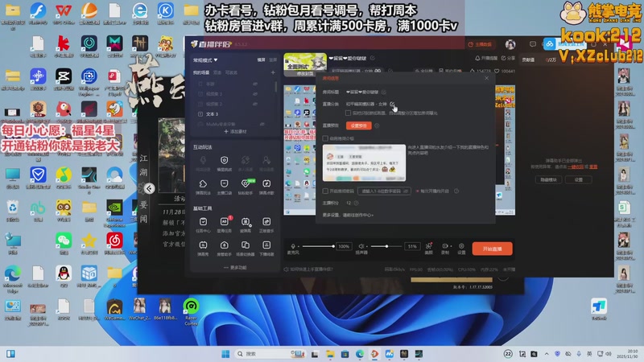Click the orange Start Live (开始直播) button

(492, 249)
